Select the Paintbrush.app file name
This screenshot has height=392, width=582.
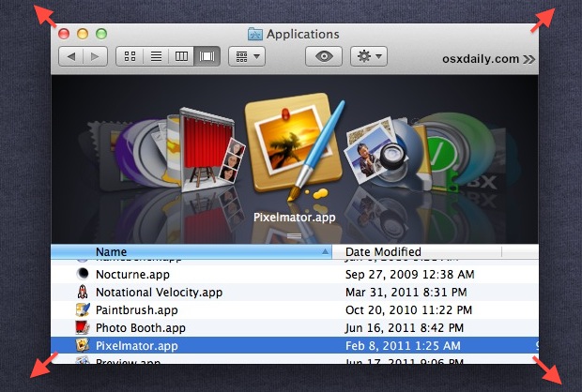[x=137, y=310]
